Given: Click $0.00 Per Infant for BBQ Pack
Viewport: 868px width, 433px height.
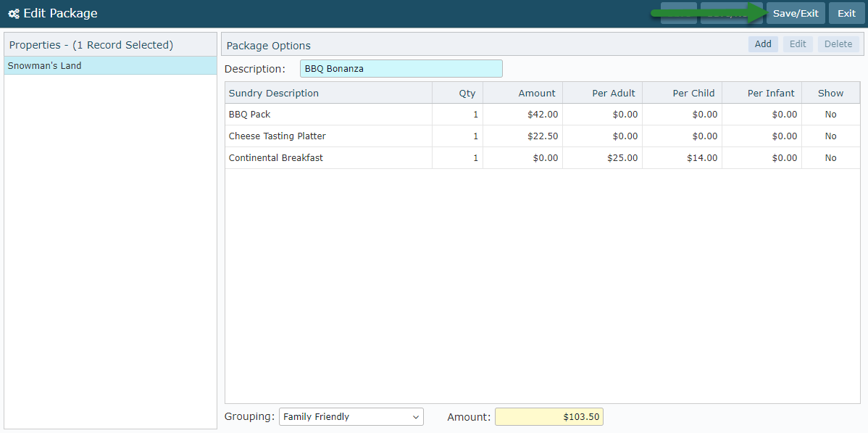Looking at the screenshot, I should tap(785, 114).
